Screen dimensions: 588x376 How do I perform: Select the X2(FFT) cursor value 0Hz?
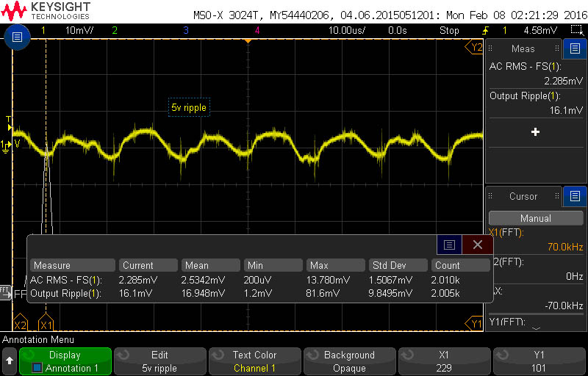pyautogui.click(x=575, y=276)
